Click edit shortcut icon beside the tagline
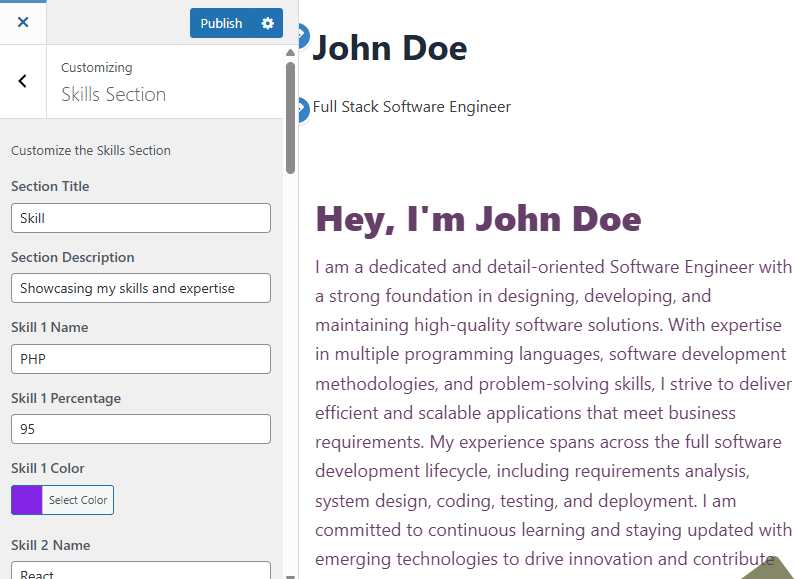This screenshot has height=579, width=796. tap(301, 108)
